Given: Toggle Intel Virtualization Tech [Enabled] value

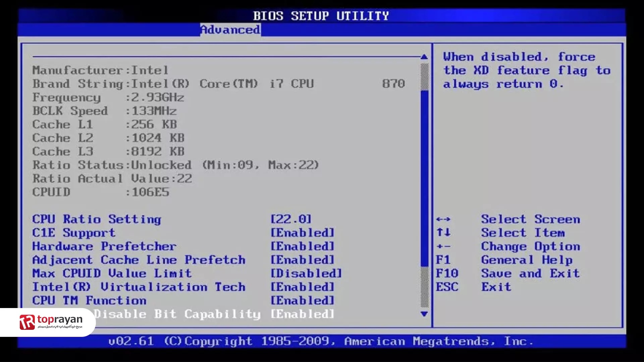Looking at the screenshot, I should coord(303,287).
